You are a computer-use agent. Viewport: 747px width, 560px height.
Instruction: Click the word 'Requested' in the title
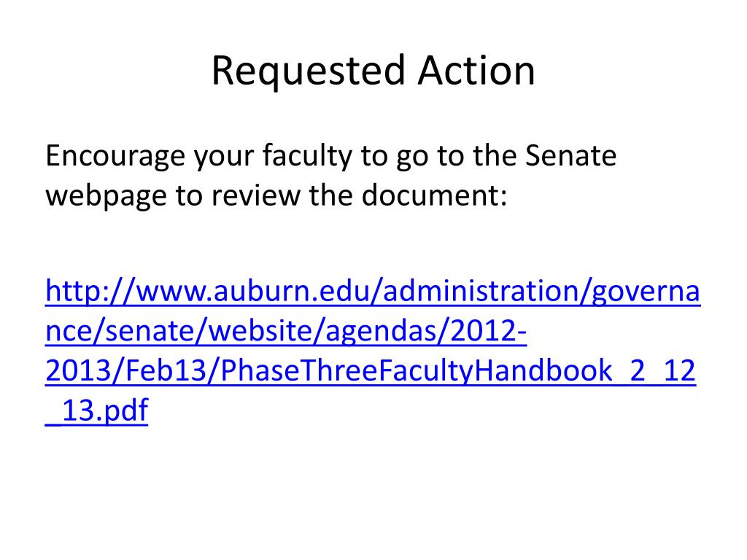coord(309,71)
